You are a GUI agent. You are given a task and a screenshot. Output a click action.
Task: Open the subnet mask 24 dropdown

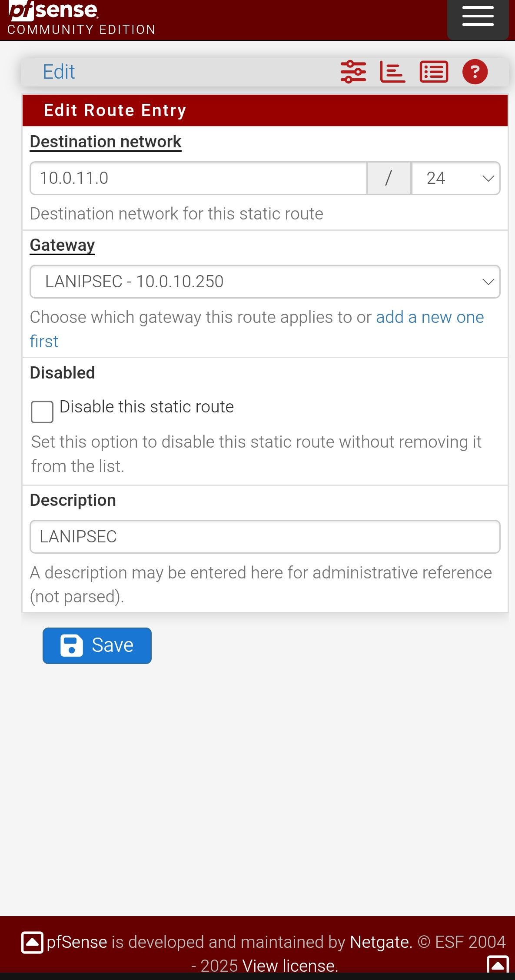456,178
